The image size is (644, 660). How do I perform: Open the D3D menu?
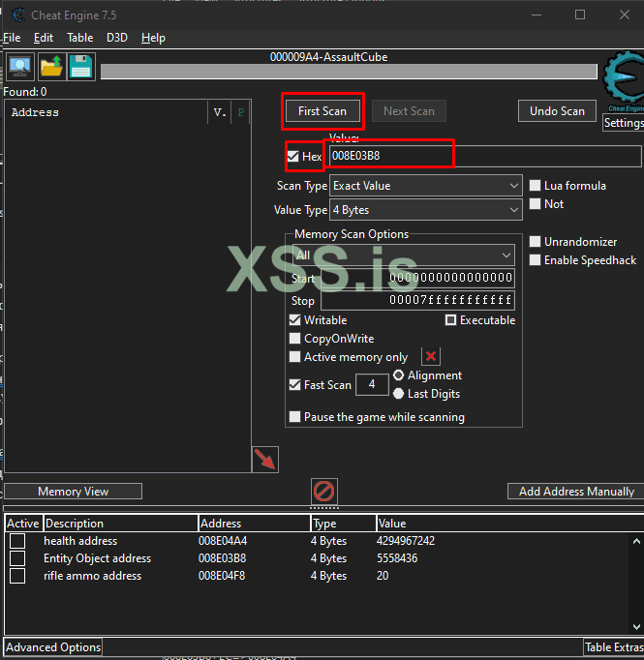click(116, 38)
